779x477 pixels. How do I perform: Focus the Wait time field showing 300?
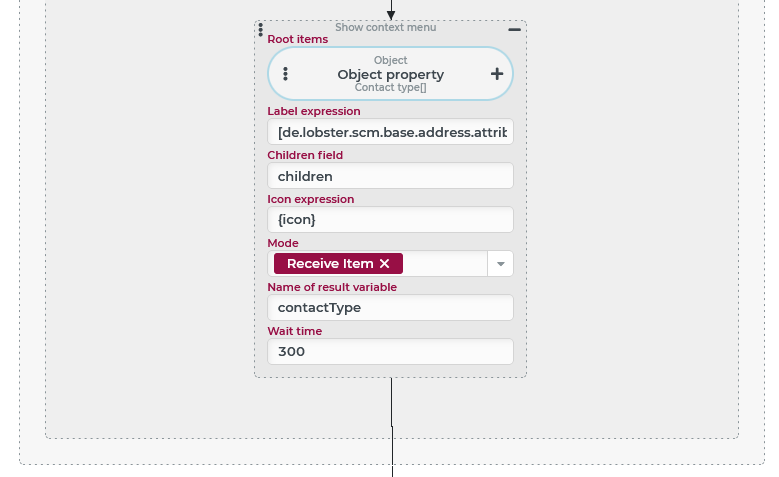pos(390,352)
